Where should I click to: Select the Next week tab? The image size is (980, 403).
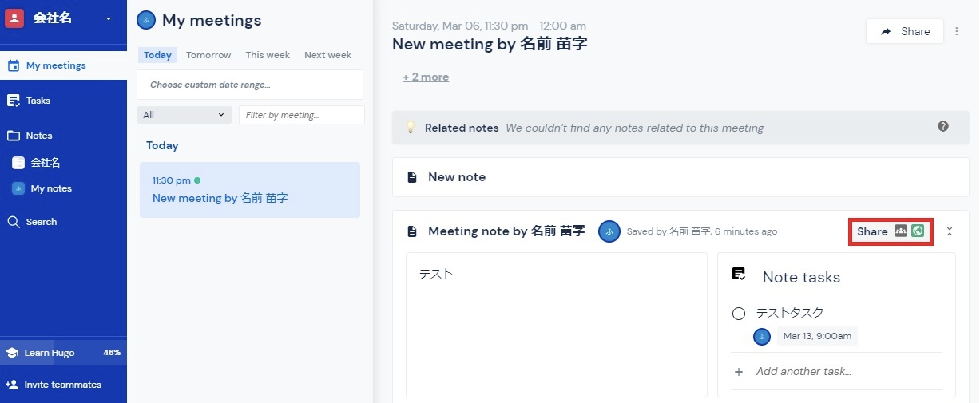pos(327,55)
